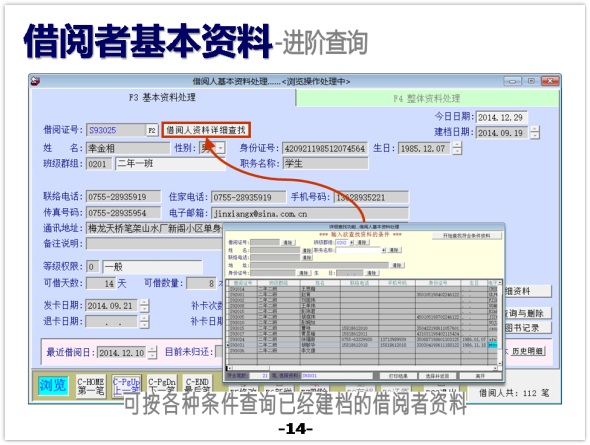Screen dimensions: 590x445
Task: Click the 退卡日期 date spinner
Action: pyautogui.click(x=144, y=322)
